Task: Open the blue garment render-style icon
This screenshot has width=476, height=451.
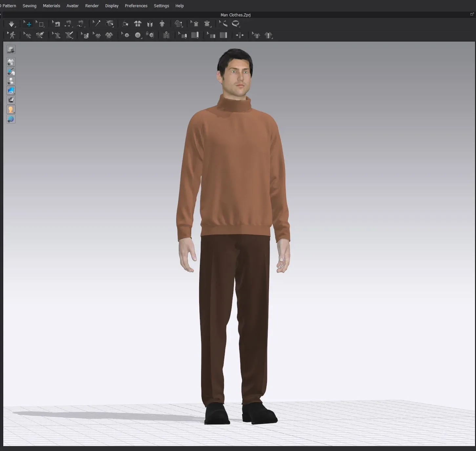Action: pyautogui.click(x=11, y=91)
